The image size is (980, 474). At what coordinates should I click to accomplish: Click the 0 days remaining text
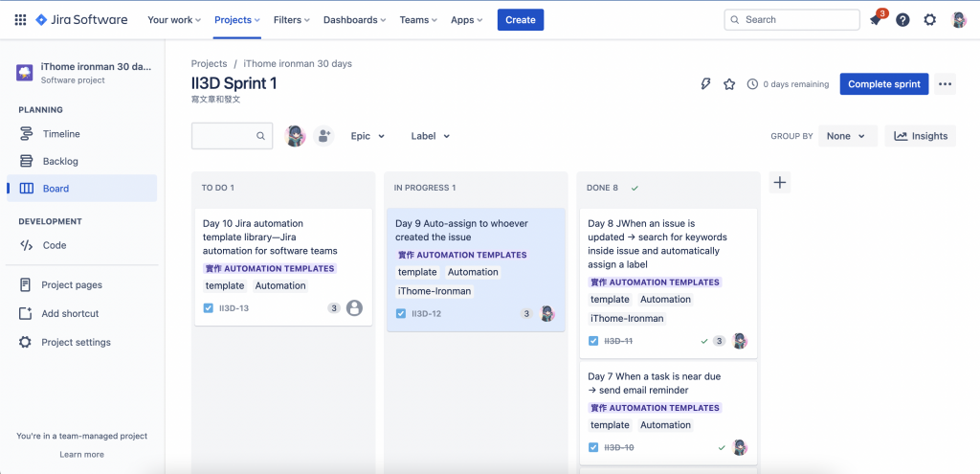(796, 84)
